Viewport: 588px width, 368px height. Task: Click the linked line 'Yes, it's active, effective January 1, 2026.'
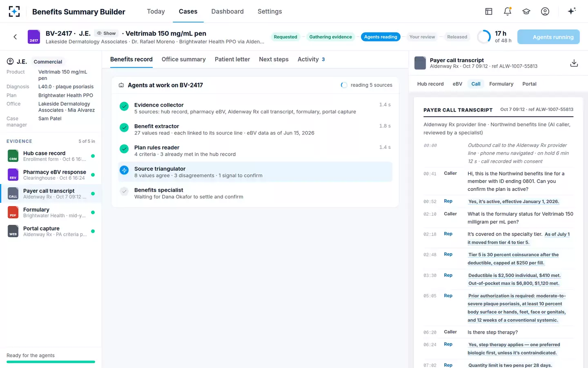[514, 202]
